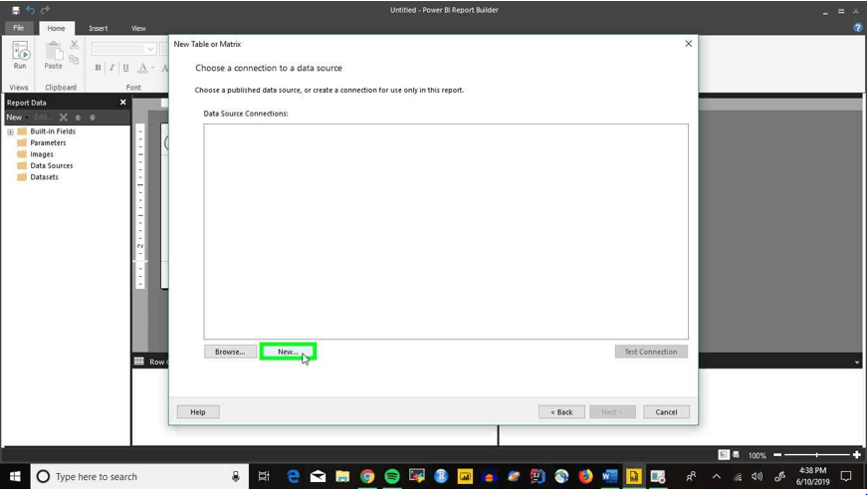868x495 pixels.
Task: Open the File menu
Action: click(x=18, y=28)
